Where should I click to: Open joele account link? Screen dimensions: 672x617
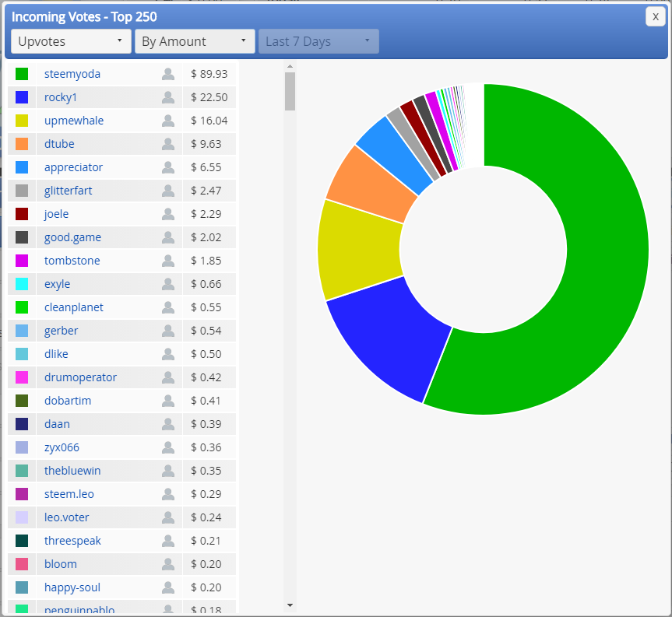[x=57, y=214]
